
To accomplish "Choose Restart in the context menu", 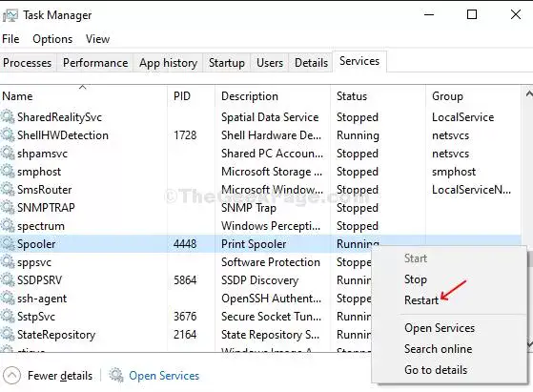I will coord(421,300).
